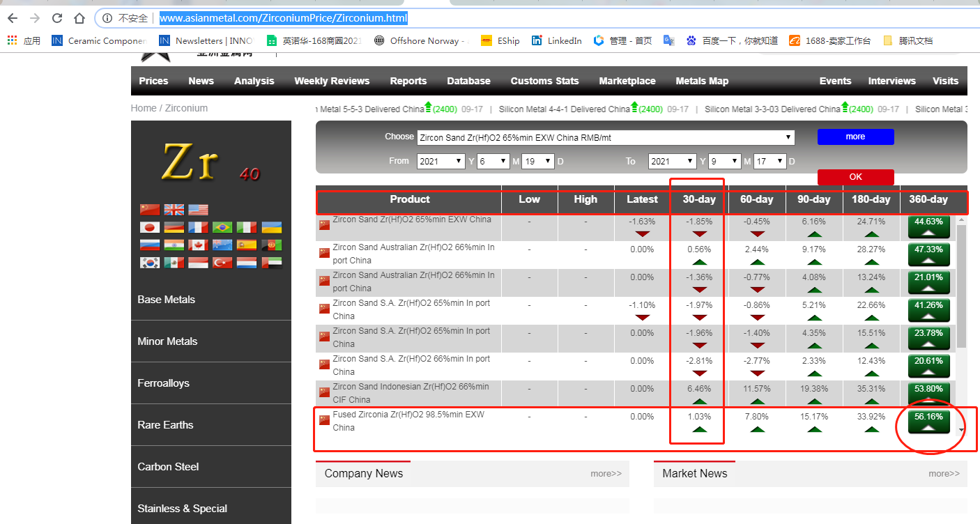Open the From day dropdown

coord(538,161)
